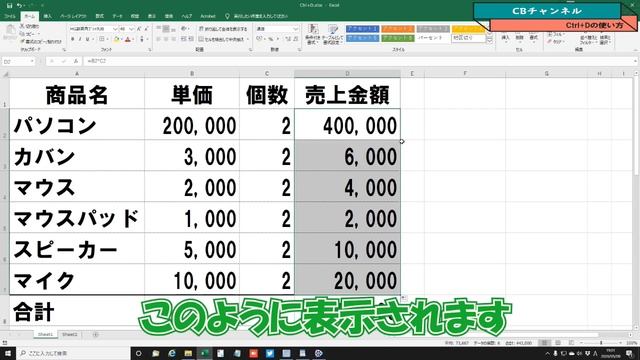Screen dimensions: 640x360
Task: Click the formula bar showing =B2*C2
Action: [359, 61]
